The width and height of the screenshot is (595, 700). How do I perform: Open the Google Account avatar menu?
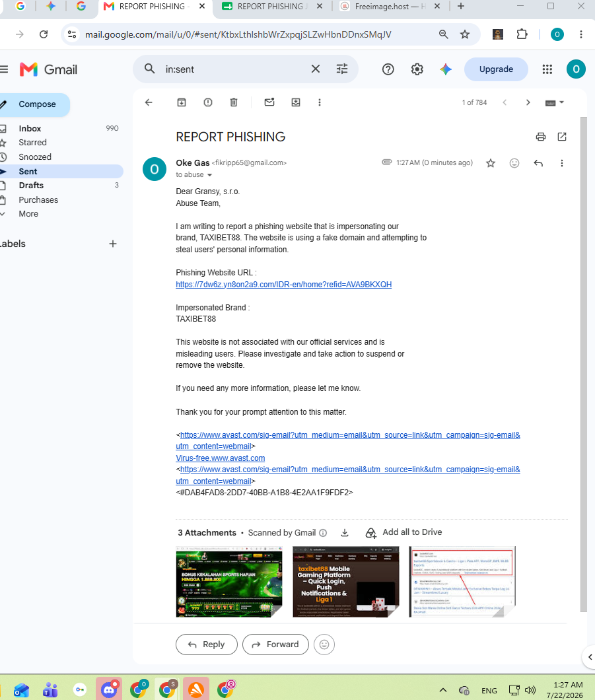pos(576,69)
